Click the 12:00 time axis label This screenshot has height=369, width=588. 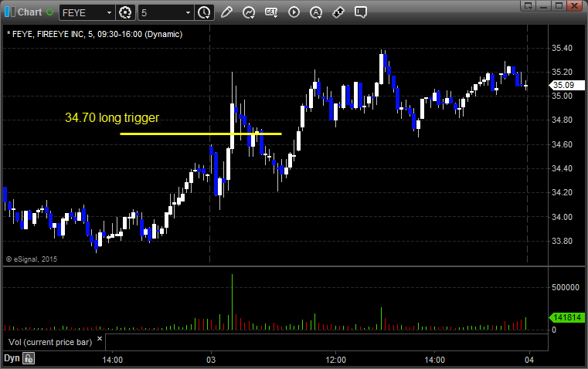(x=335, y=360)
